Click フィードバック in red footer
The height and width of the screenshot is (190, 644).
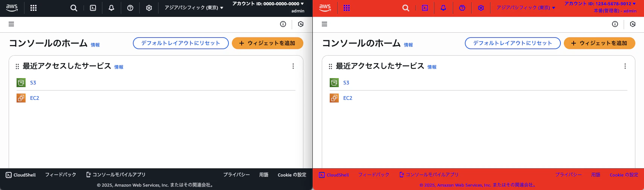374,175
